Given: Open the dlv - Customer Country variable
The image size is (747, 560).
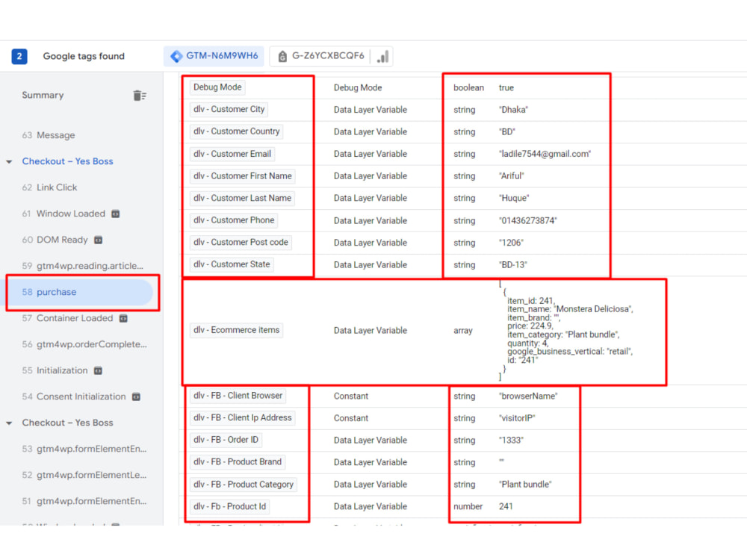Looking at the screenshot, I should pos(236,131).
